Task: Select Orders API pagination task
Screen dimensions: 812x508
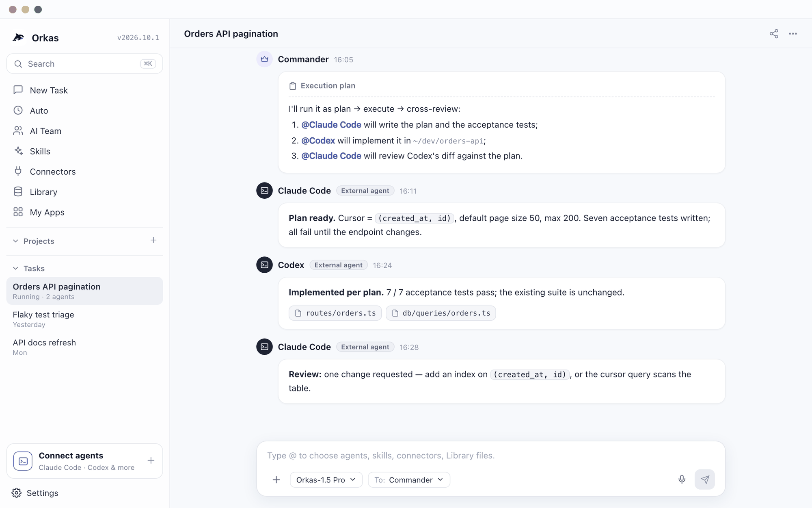Action: click(x=84, y=291)
